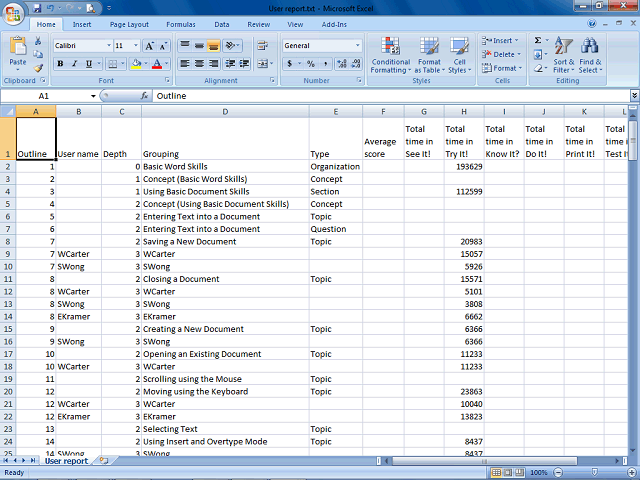Switch to the Formulas ribbon tab

[181, 24]
